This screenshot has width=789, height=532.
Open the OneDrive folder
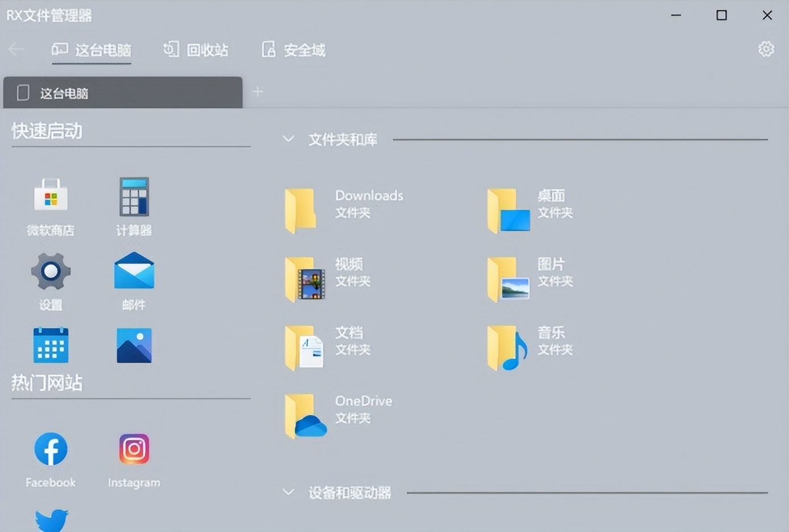pos(341,409)
